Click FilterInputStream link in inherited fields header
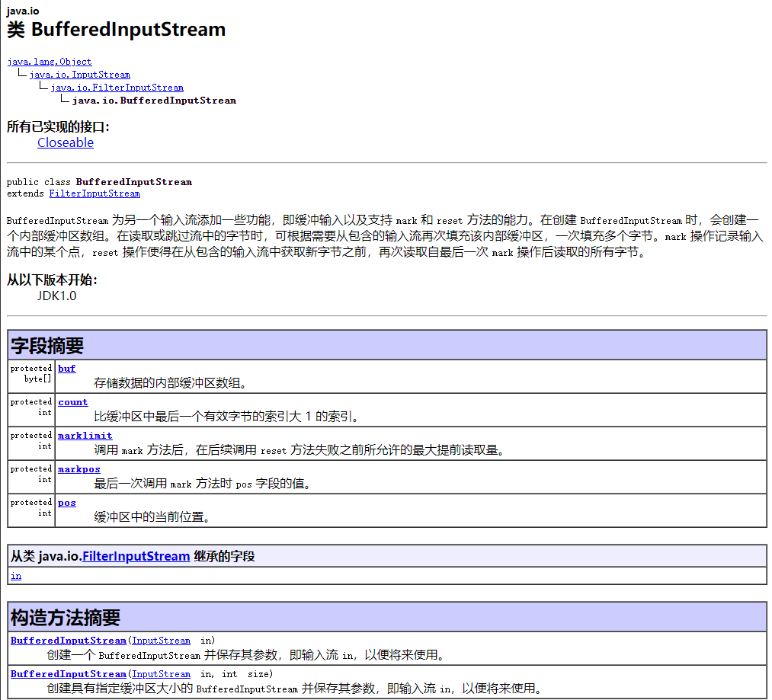 coord(136,556)
